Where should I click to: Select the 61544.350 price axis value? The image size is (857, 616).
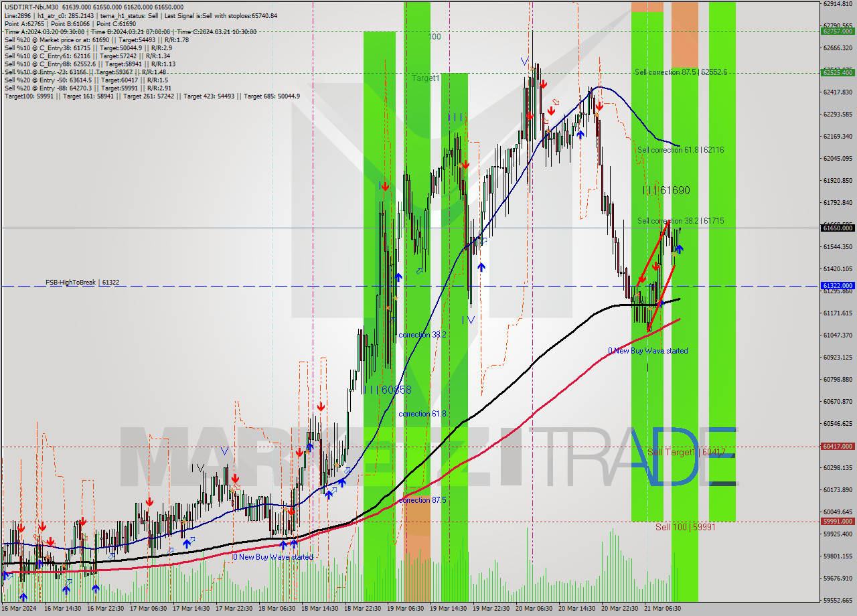838,247
